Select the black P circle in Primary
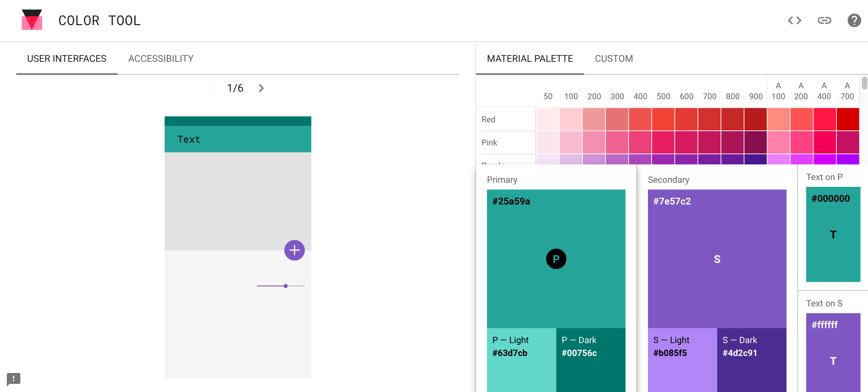The height and width of the screenshot is (392, 868). [x=556, y=259]
